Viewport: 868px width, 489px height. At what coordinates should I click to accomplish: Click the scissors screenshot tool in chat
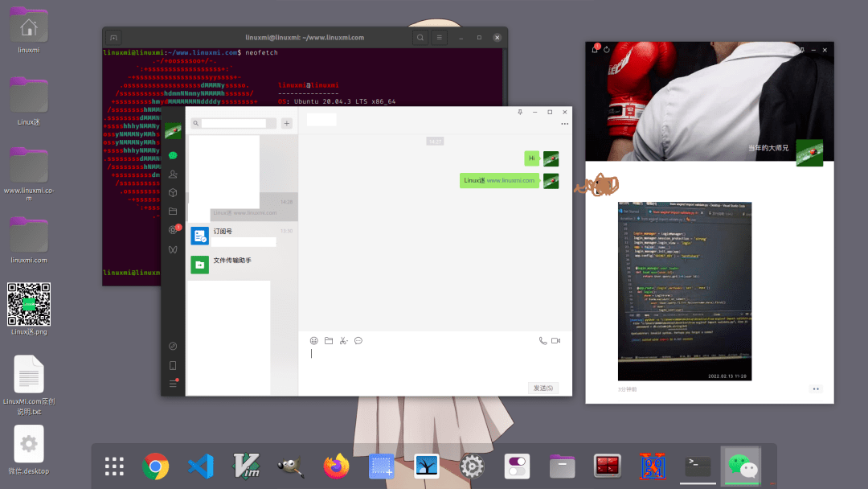[343, 340]
